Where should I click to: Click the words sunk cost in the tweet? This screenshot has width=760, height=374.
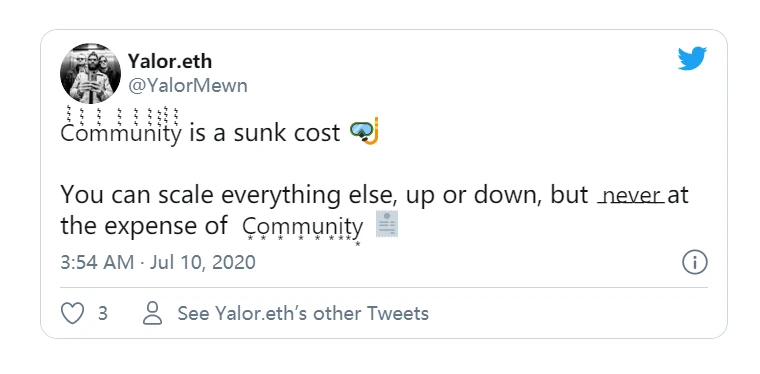[287, 133]
